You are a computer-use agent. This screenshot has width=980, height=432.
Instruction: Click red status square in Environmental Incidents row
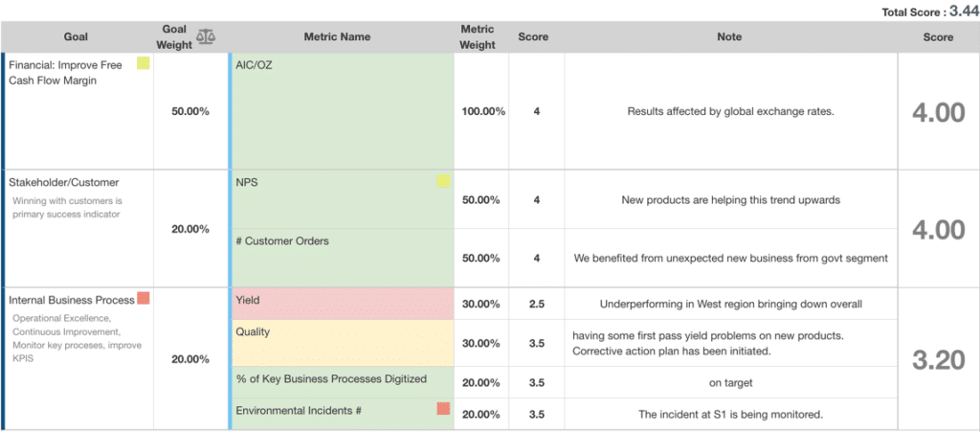[443, 409]
